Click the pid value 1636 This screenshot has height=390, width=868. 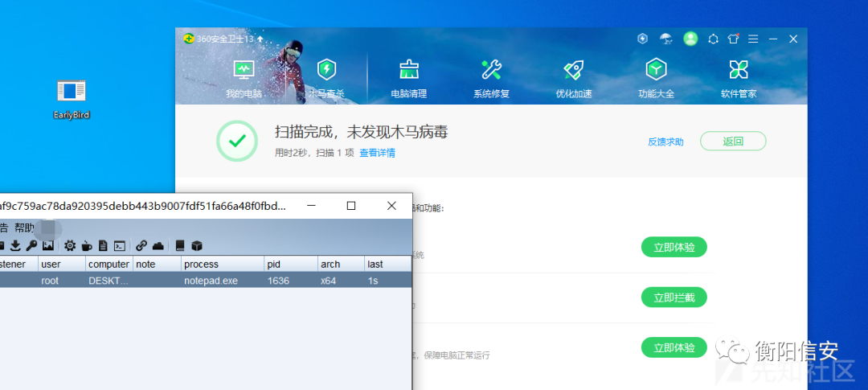290,281
